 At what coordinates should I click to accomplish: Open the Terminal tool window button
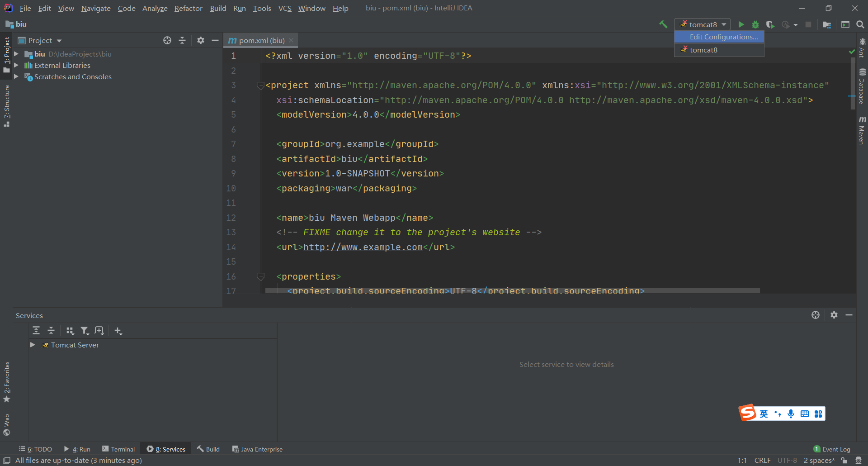[118, 449]
